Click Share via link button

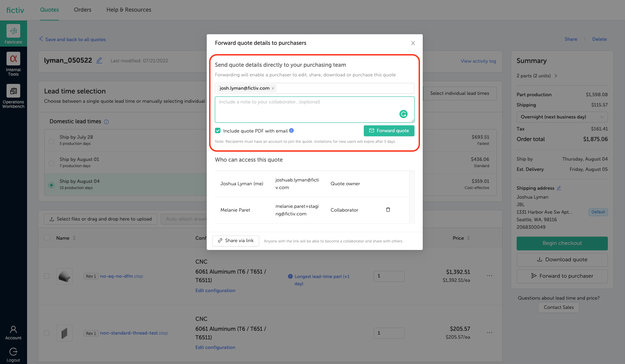(x=236, y=241)
